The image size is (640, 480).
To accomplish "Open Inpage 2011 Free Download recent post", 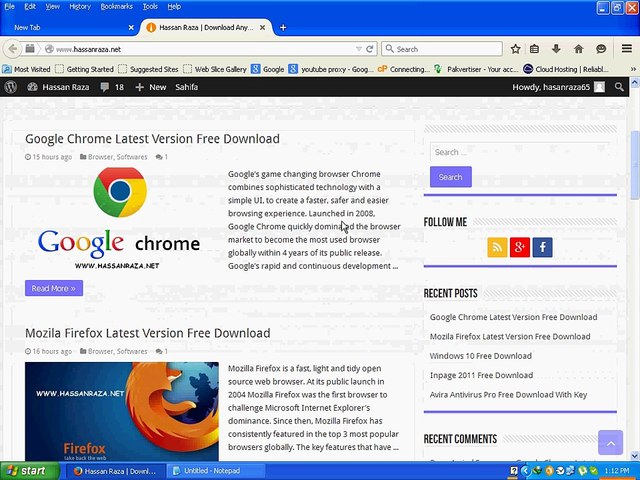I will click(481, 375).
